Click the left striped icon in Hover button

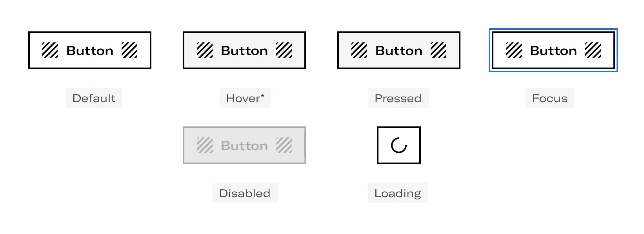205,50
